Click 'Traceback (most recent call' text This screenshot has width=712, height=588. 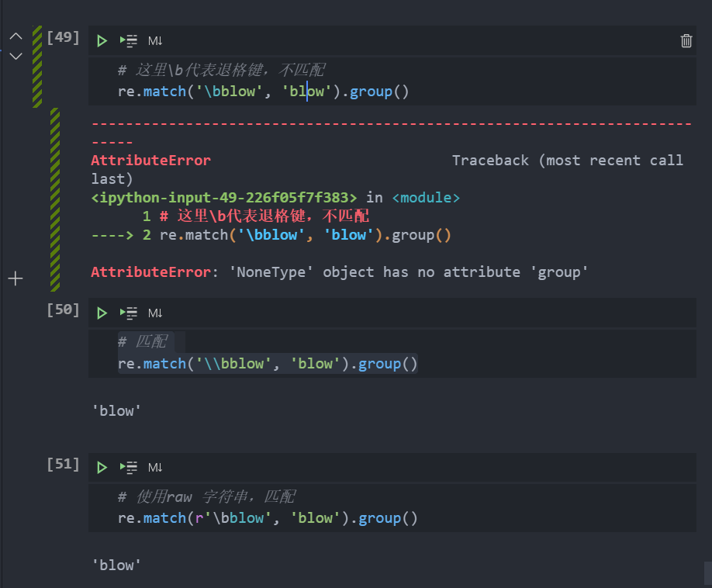(568, 161)
